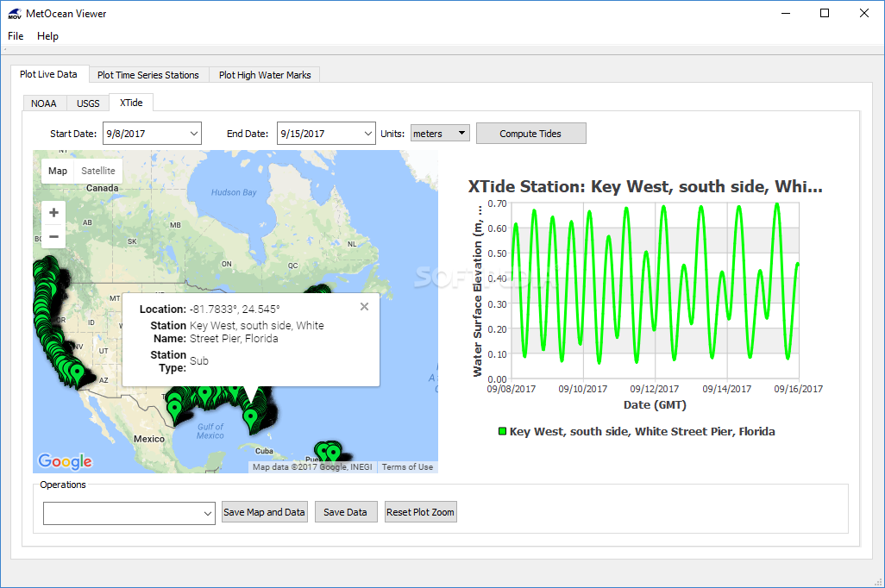Switch map to Map view
The image size is (885, 588).
pyautogui.click(x=58, y=171)
